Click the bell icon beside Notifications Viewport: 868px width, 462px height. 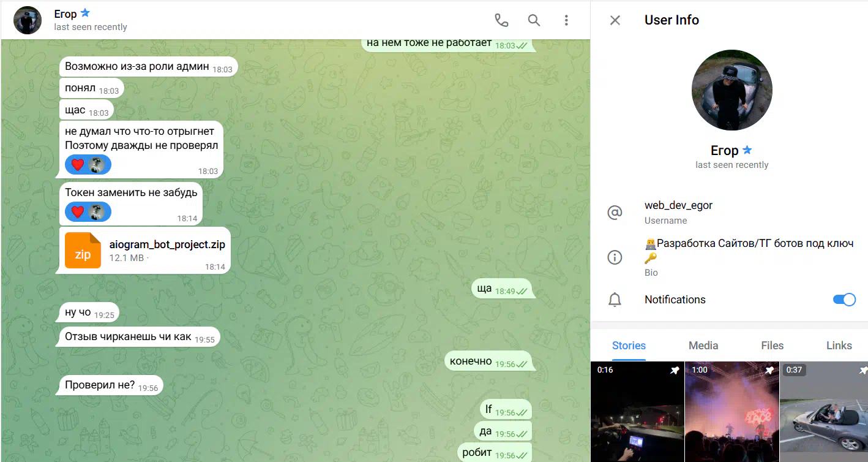tap(615, 300)
